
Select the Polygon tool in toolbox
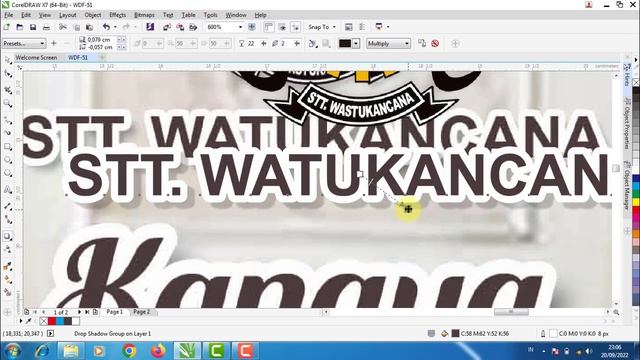tap(7, 173)
